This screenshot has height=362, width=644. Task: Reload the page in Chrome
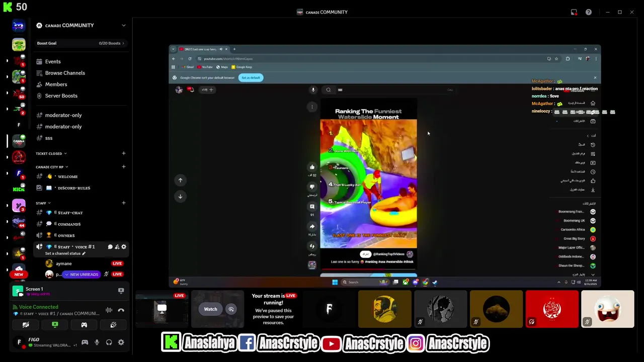pos(190,59)
